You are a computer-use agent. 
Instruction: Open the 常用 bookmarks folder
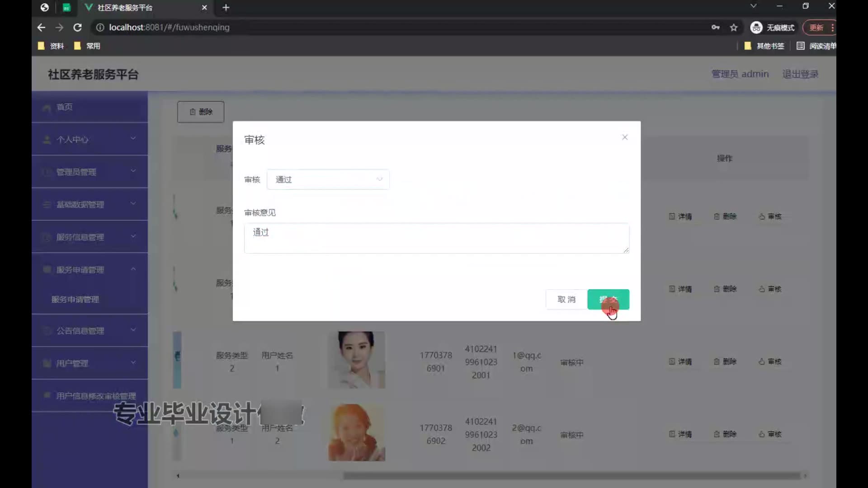[87, 46]
